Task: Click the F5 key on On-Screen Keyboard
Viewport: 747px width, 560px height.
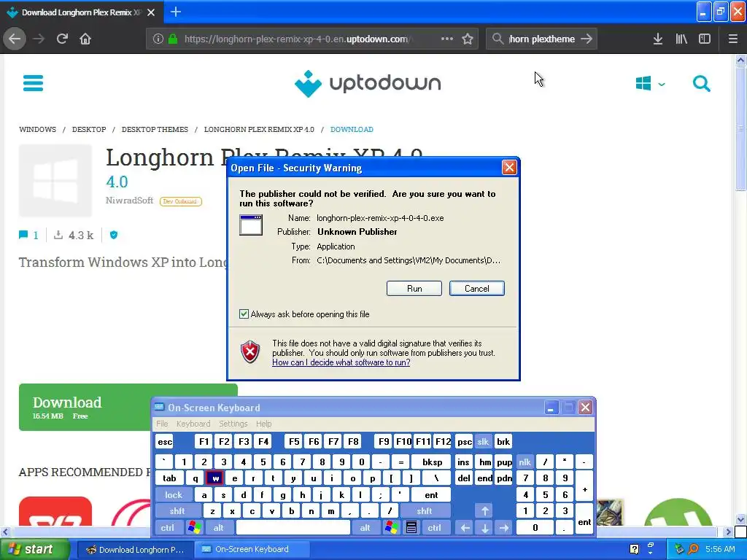Action: (295, 441)
